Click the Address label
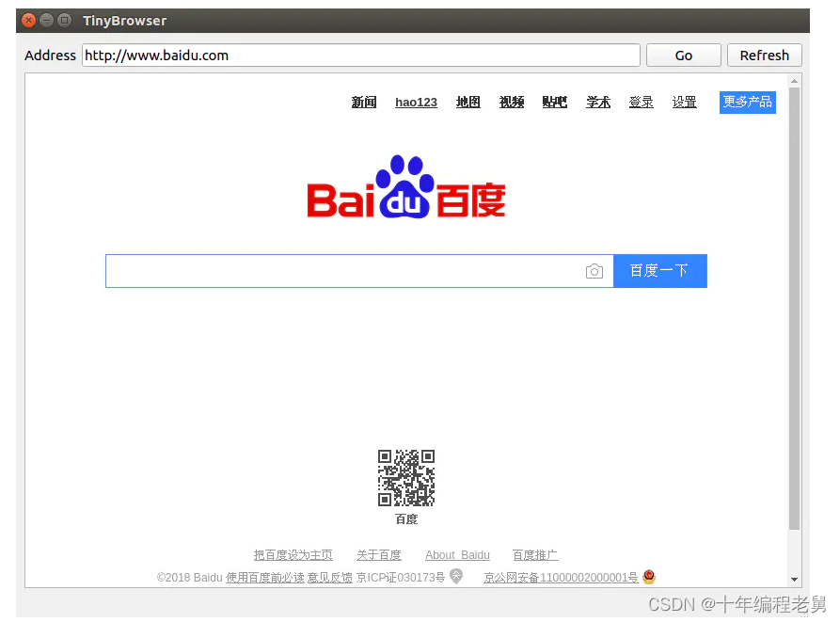 pos(51,56)
